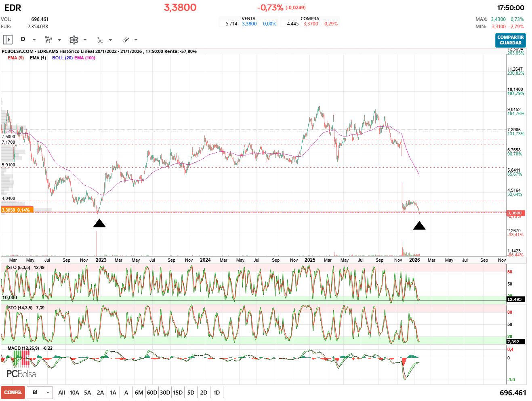Open the D timeframe dropdown arrow
The image size is (532, 401).
(34, 40)
